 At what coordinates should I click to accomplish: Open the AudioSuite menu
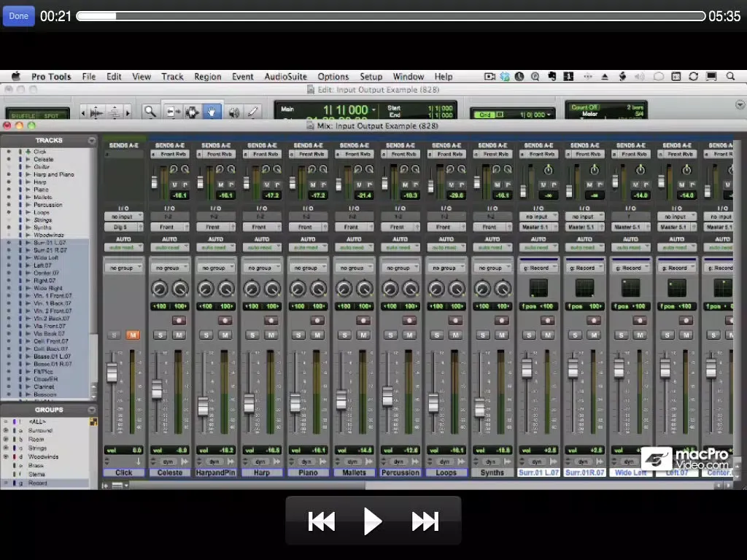[285, 77]
